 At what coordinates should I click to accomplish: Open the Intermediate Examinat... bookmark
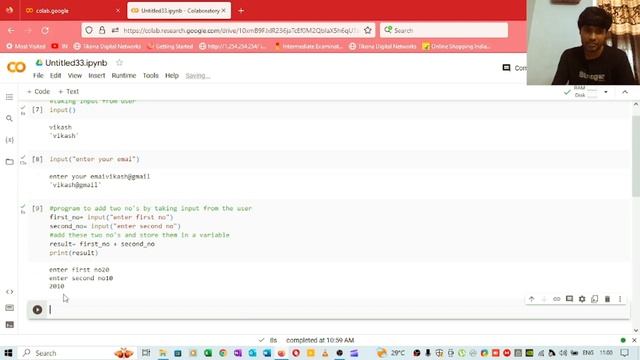308,47
